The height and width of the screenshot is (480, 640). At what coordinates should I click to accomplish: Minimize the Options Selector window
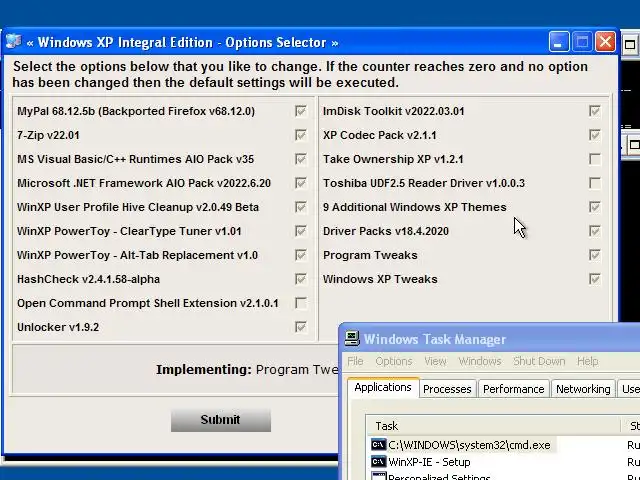[559, 42]
